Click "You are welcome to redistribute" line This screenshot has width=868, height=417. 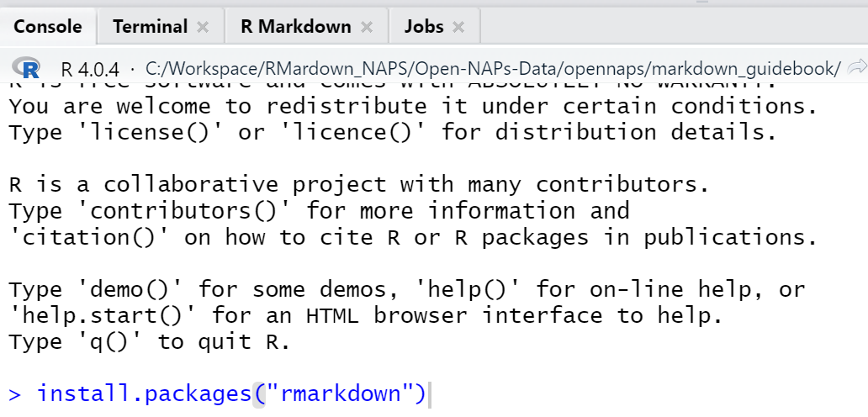click(x=414, y=106)
